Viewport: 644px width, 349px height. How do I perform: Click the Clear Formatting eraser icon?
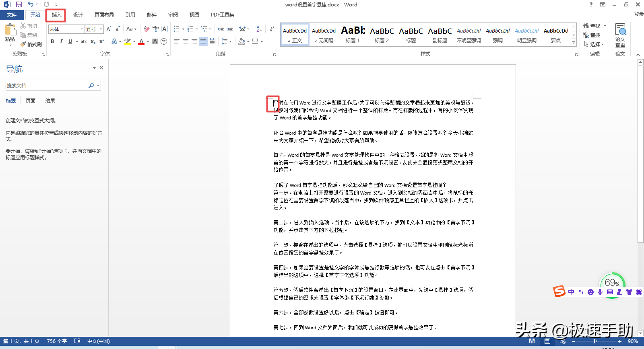147,29
